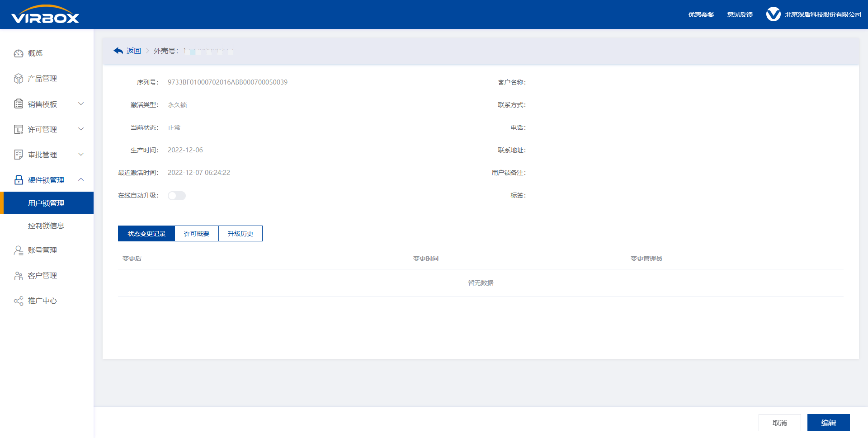Click the 销售模板 list icon
The width and height of the screenshot is (868, 438).
click(19, 104)
